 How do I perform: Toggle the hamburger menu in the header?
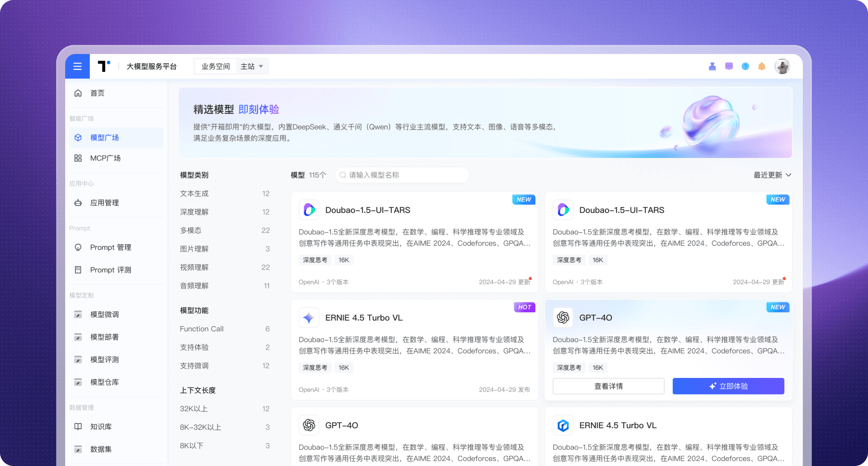pos(77,66)
